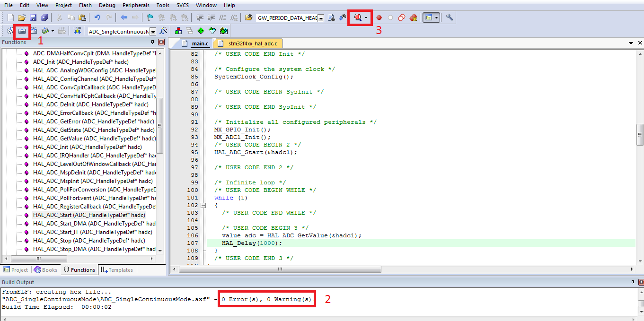Open Options for Target magic wand
The image size is (644, 321).
(x=164, y=31)
